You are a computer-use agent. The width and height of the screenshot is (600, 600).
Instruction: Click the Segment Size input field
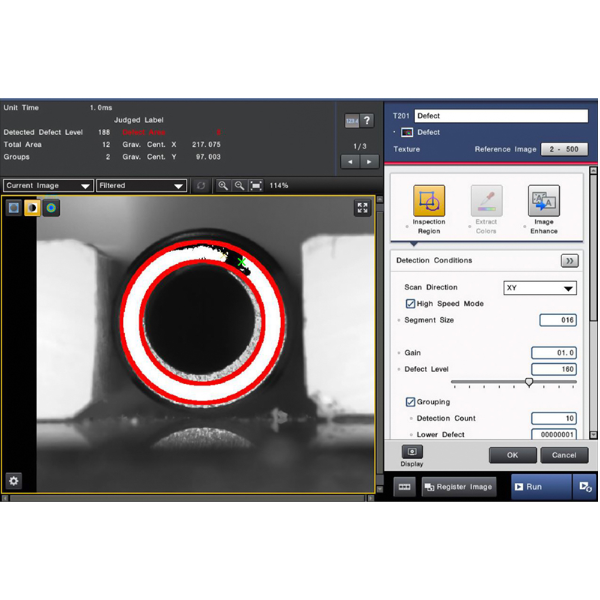coord(557,320)
